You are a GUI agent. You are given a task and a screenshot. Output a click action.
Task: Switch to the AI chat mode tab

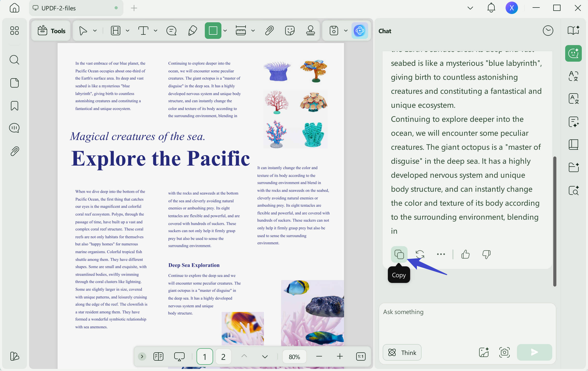click(573, 53)
